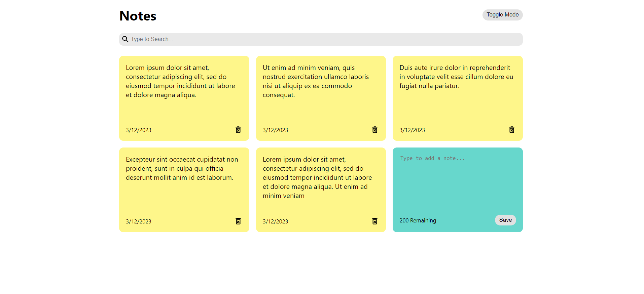Delete the first Lorem ipsum note
This screenshot has width=644, height=294.
click(x=238, y=130)
